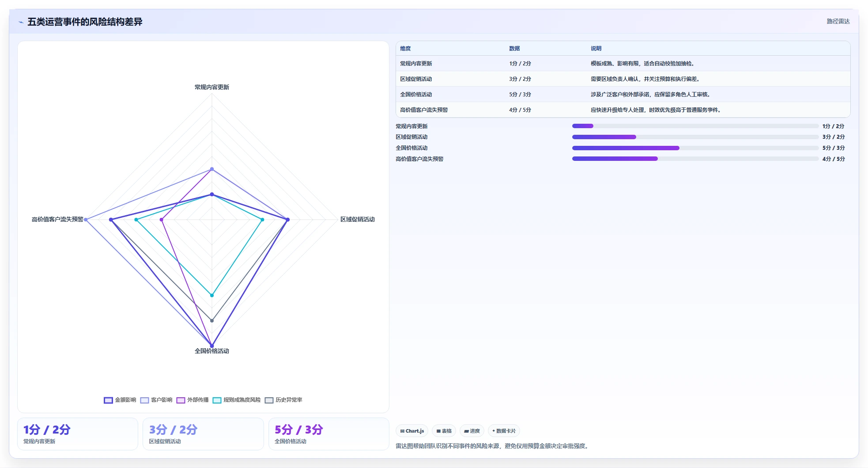The width and height of the screenshot is (868, 468).
Task: Click the 区域促销活动 radar axis label
Action: tap(358, 219)
